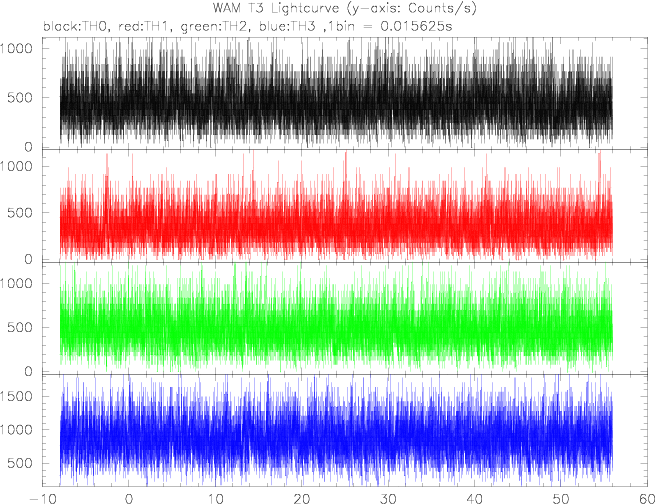Click the x-axis label "30"
Viewport: 656px width, 504px height.
pyautogui.click(x=388, y=499)
